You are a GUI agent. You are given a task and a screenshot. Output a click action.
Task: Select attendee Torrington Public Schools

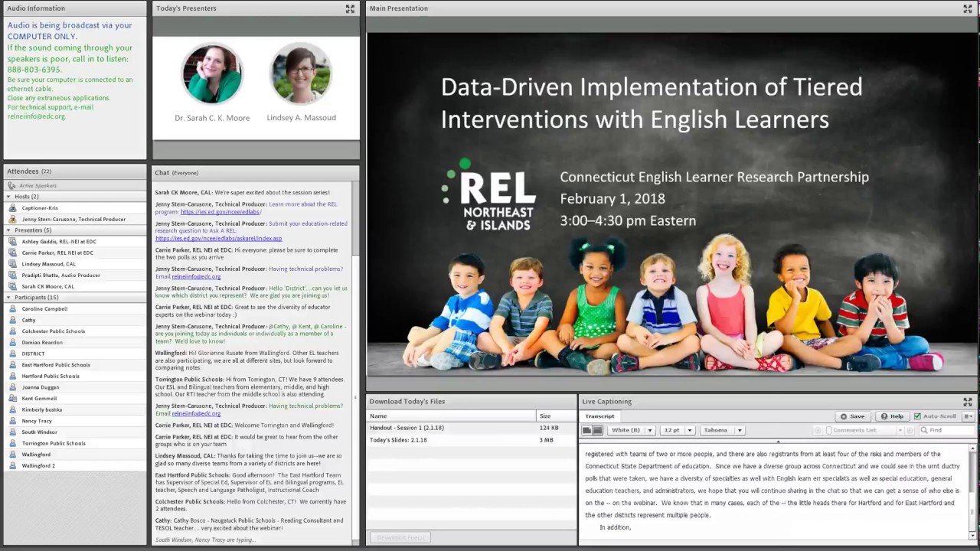(x=75, y=444)
